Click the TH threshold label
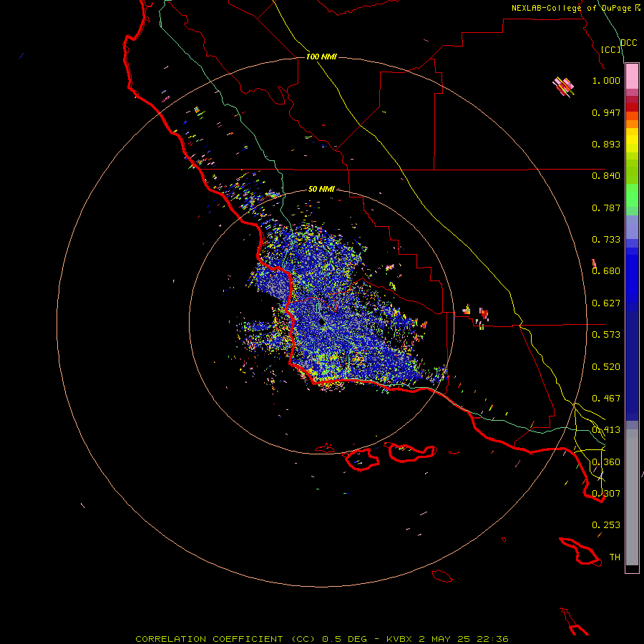 (615, 557)
